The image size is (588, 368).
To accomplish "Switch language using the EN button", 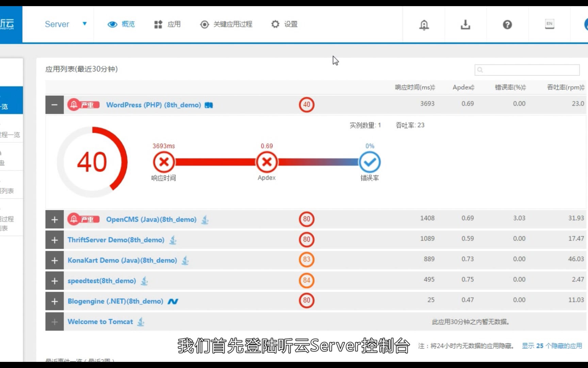I will [549, 24].
